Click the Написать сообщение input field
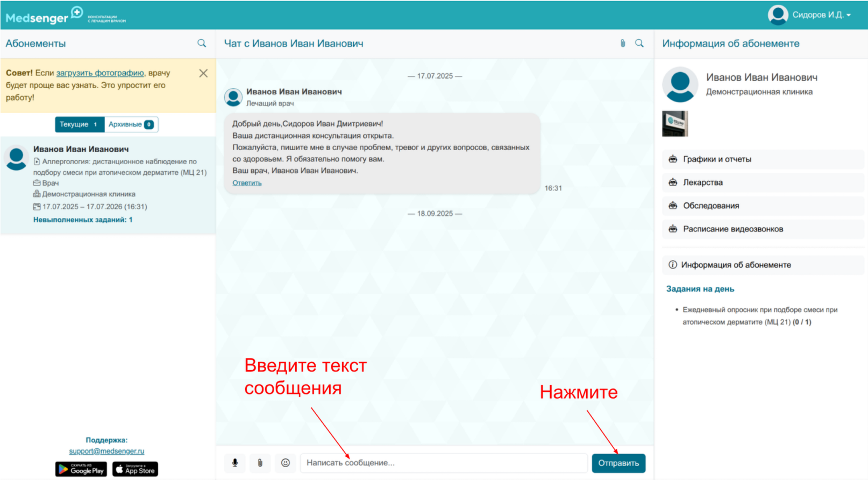This screenshot has width=868, height=480. pos(443,463)
